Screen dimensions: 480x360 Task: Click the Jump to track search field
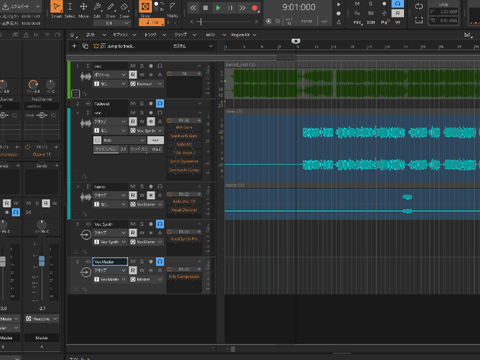click(130, 46)
